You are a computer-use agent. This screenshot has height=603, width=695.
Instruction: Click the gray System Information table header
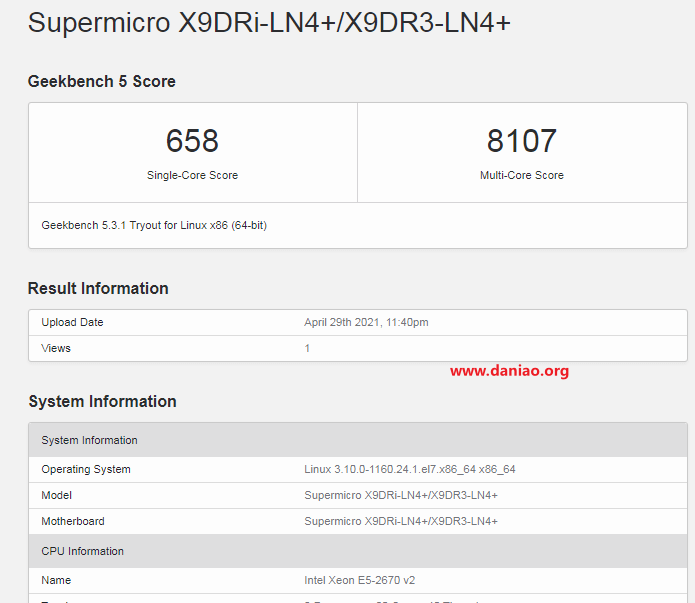[358, 440]
